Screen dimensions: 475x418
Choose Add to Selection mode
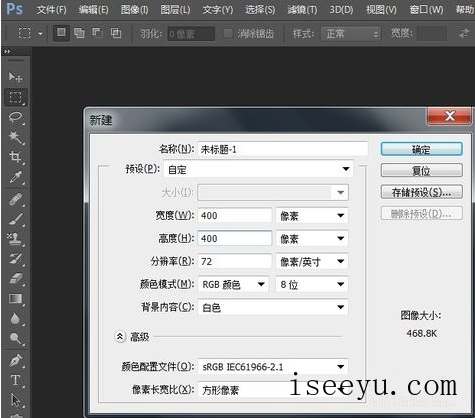pyautogui.click(x=79, y=33)
